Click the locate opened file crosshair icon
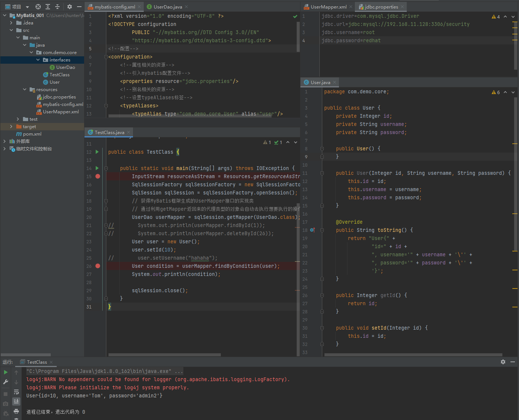The height and width of the screenshot is (420, 519). [38, 7]
